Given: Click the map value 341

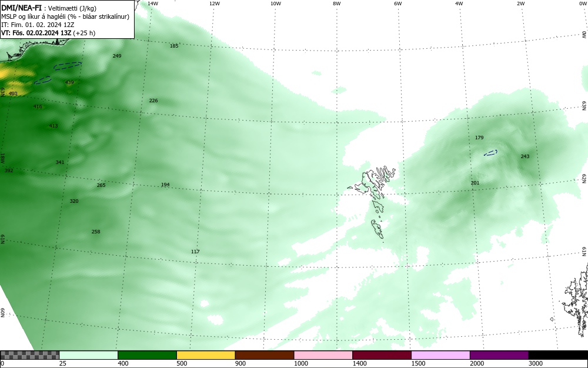Looking at the screenshot, I should pyautogui.click(x=59, y=162).
